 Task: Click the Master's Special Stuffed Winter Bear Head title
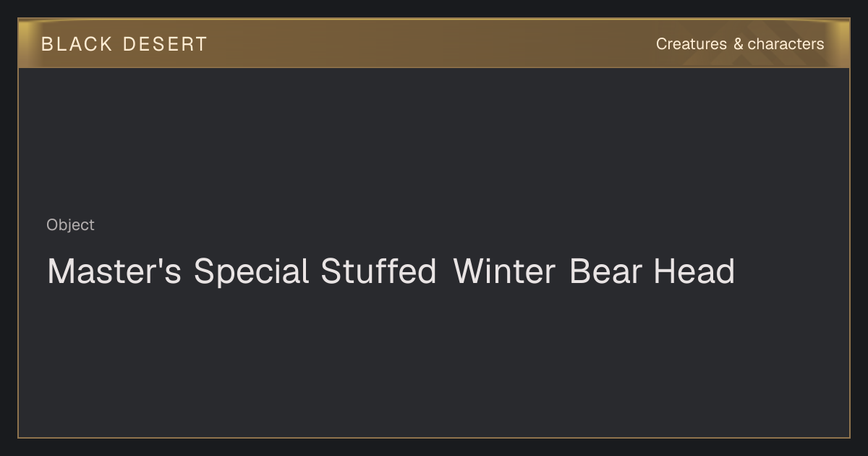[x=391, y=271]
